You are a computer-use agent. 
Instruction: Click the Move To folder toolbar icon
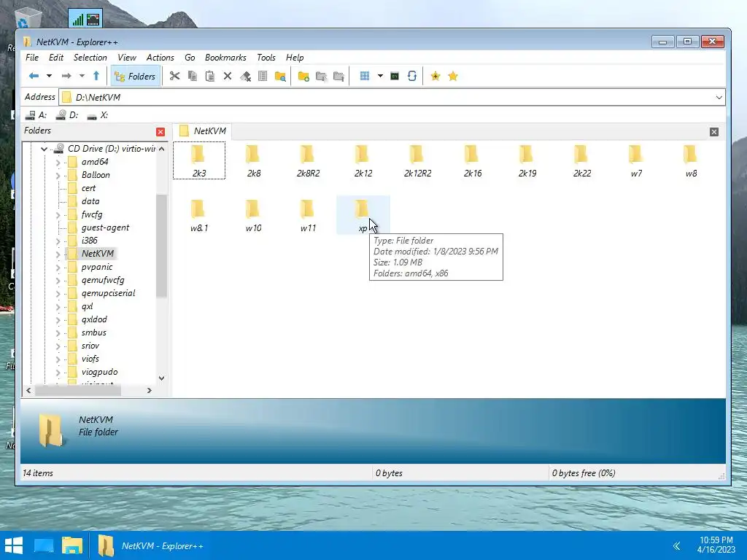[x=338, y=76]
